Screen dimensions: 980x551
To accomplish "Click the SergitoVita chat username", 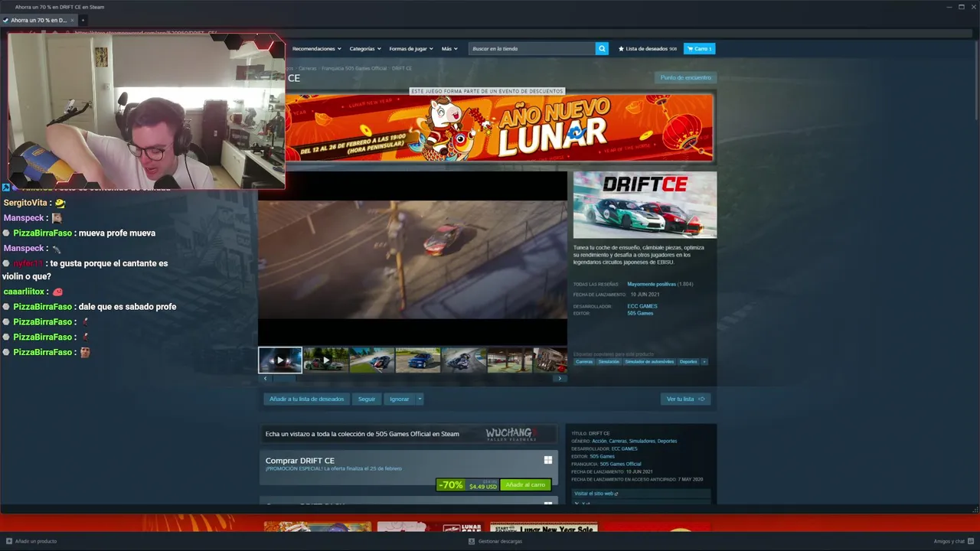I will tap(25, 203).
